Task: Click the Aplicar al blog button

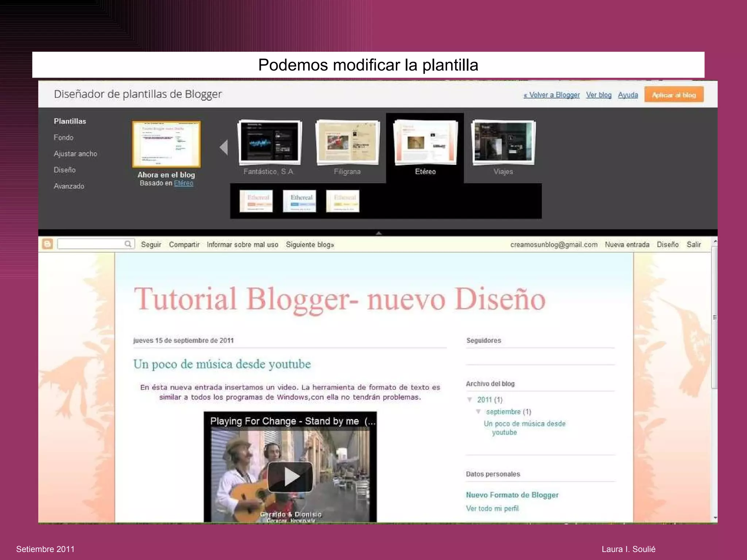Action: pyautogui.click(x=674, y=95)
